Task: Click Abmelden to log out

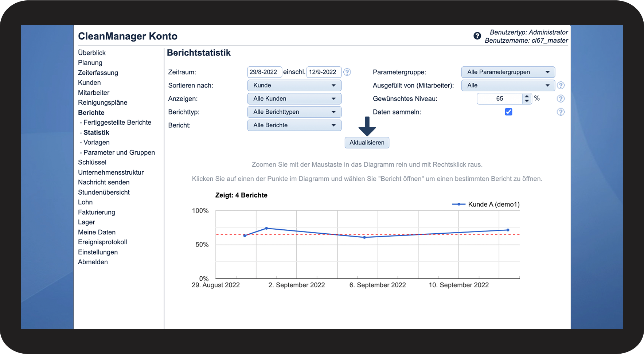Action: (93, 262)
